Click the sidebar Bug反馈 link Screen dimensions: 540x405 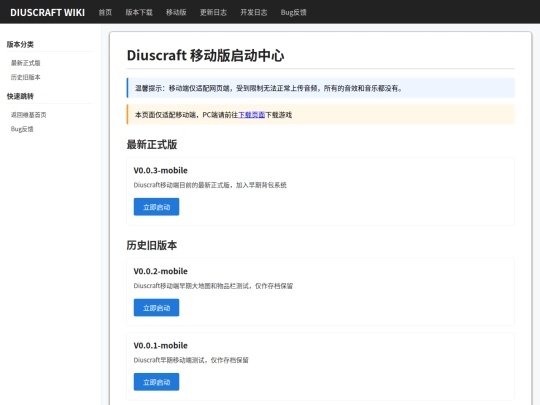point(22,129)
